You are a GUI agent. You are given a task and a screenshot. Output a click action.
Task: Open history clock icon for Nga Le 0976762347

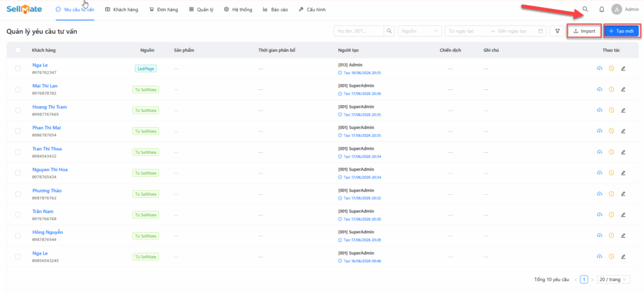[x=611, y=69]
